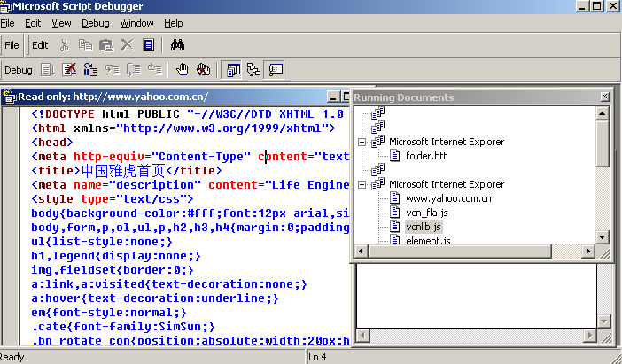Click the Copy toolbar icon
622x364 pixels.
coord(85,45)
